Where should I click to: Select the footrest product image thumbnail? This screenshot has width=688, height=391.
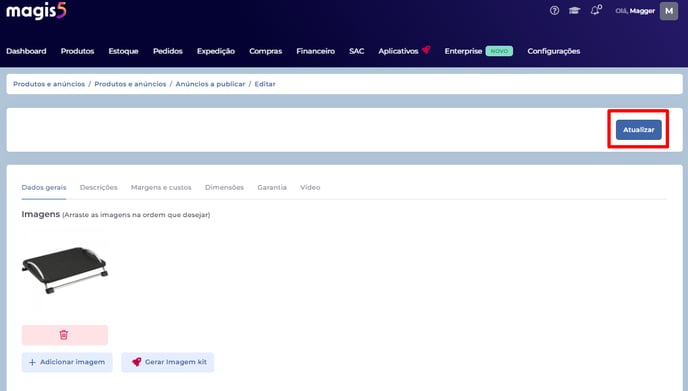click(64, 270)
